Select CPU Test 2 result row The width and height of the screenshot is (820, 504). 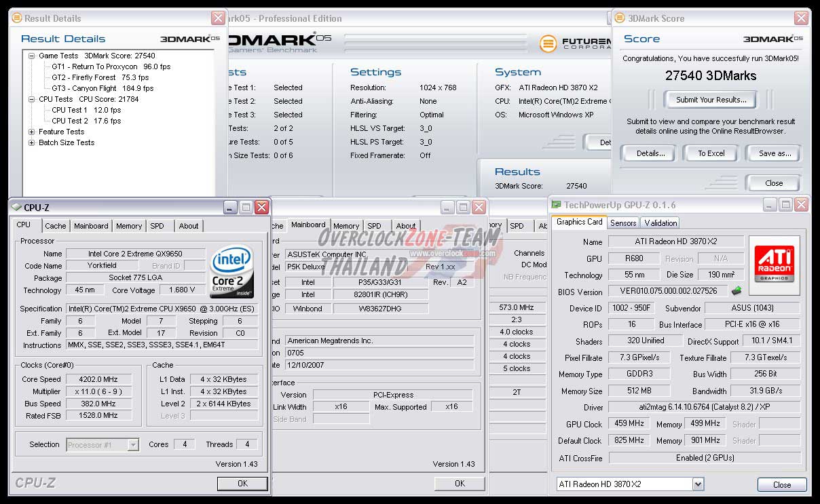86,121
